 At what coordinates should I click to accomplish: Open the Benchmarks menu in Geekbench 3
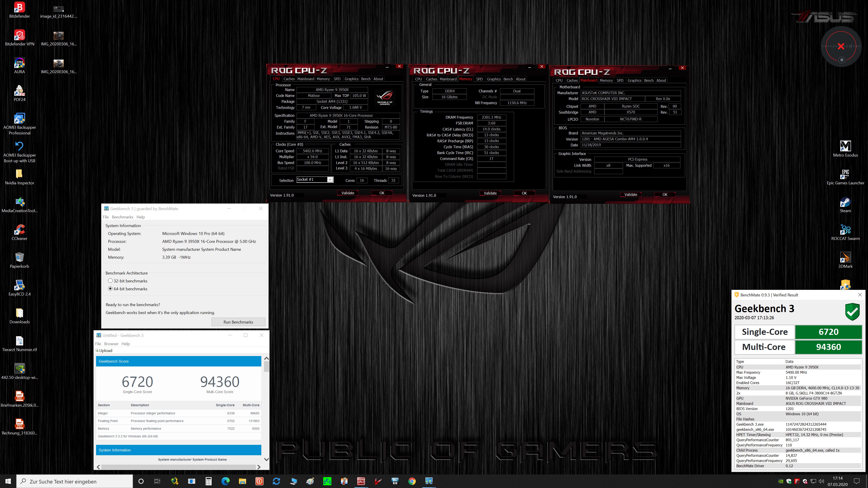122,217
